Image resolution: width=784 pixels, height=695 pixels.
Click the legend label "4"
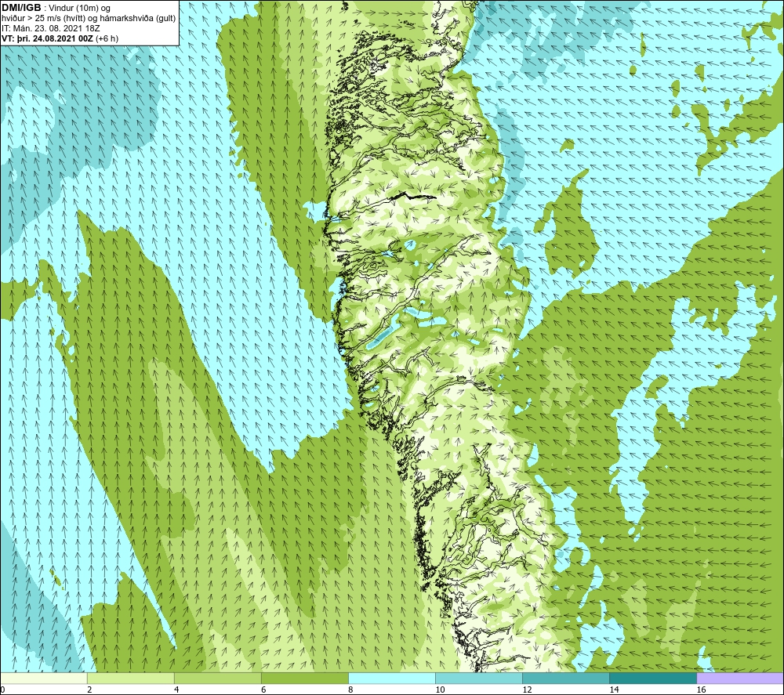[176, 690]
